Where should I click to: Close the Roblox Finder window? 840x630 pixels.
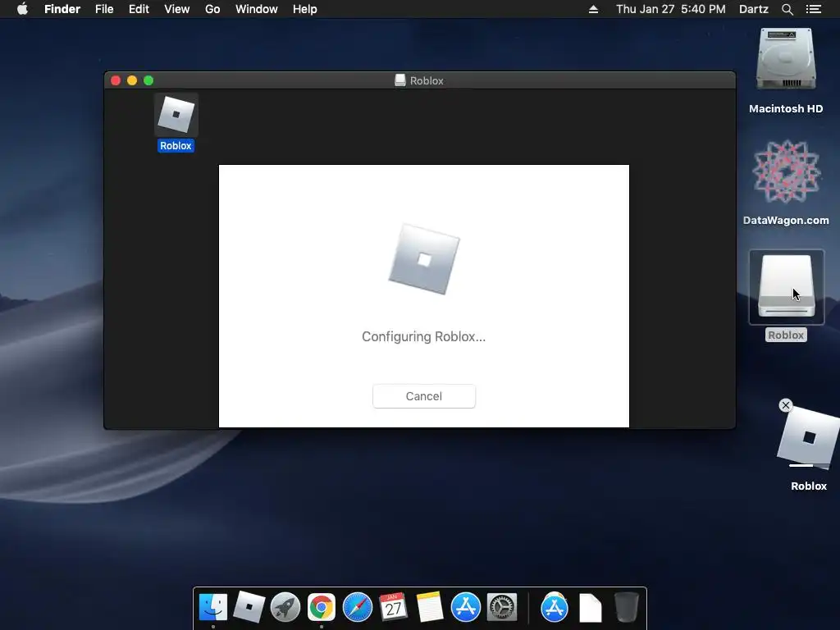115,80
